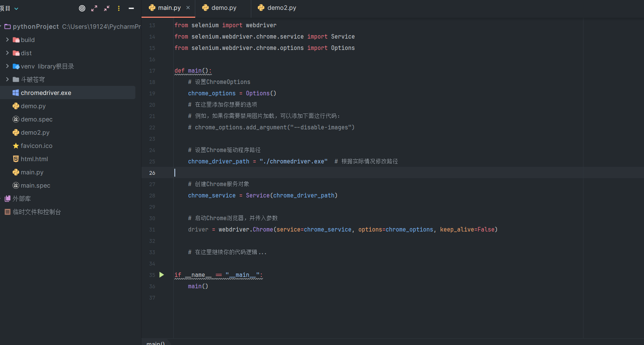644x345 pixels.
Task: Click "from selenium import webdriver" line
Action: [226, 25]
